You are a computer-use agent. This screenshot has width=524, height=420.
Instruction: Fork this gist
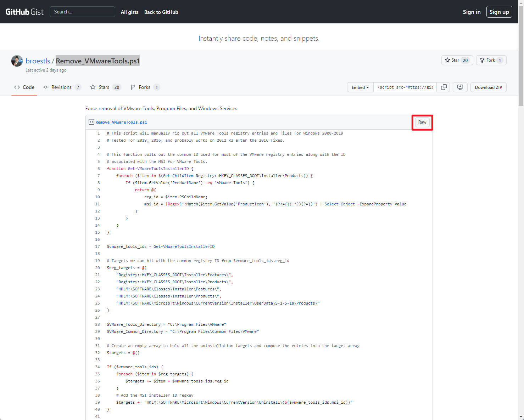[491, 60]
